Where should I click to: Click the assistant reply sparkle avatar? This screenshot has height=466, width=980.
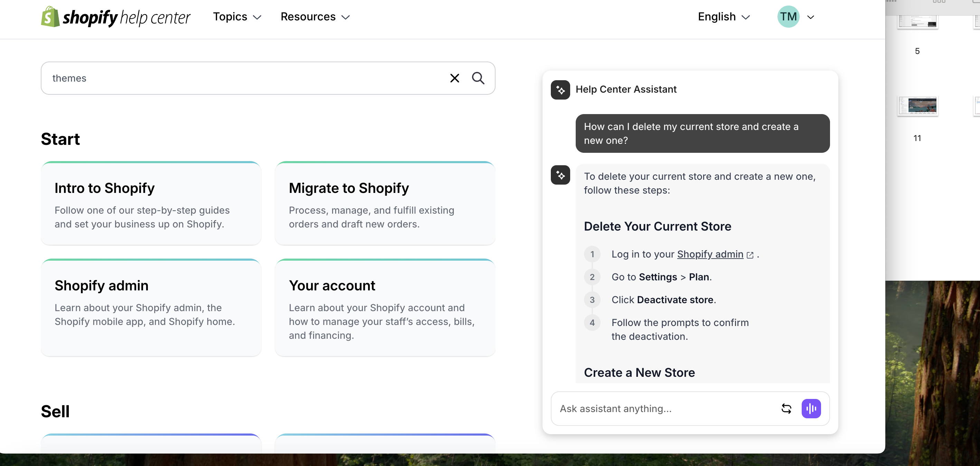(560, 175)
